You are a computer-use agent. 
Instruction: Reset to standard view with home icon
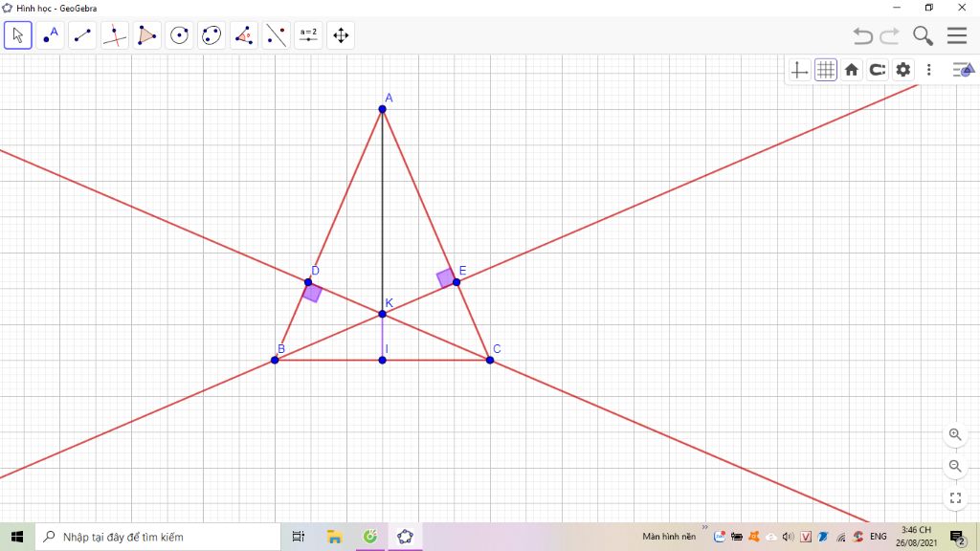point(851,70)
